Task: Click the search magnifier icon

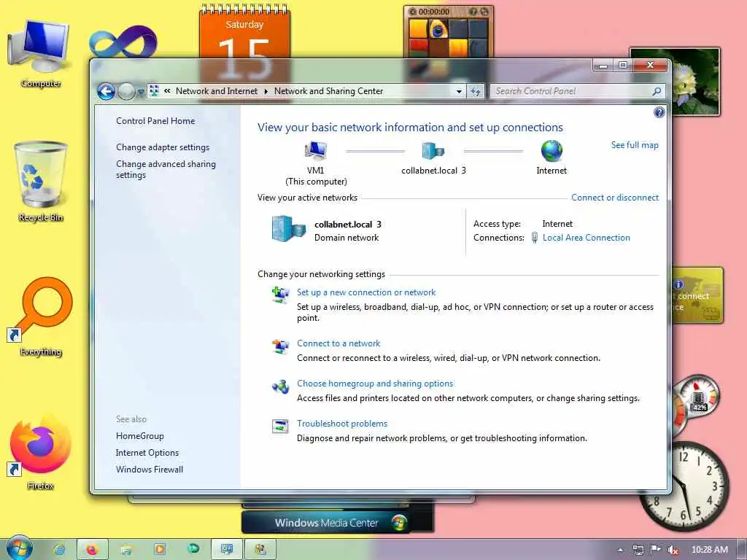Action: [x=657, y=91]
